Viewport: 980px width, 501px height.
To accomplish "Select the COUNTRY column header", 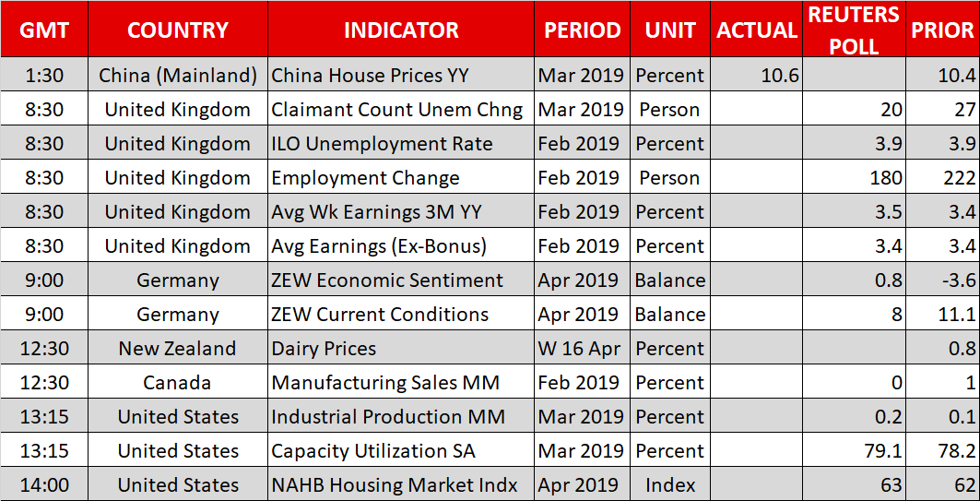I will 177,30.
